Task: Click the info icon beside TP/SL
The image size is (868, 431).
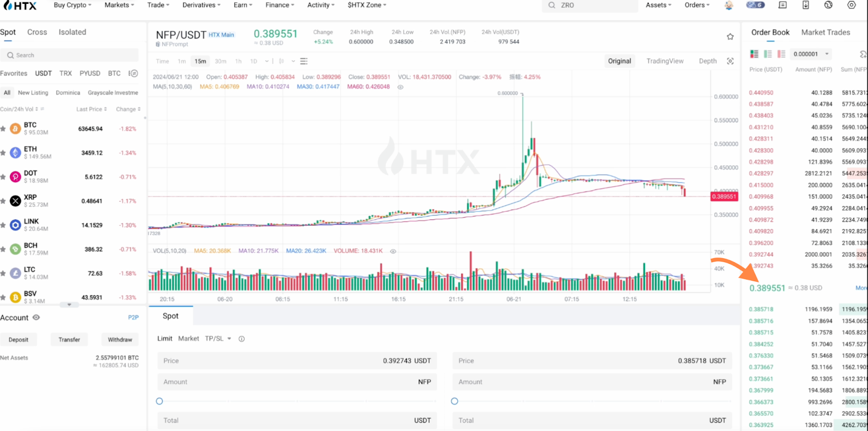Action: (241, 339)
